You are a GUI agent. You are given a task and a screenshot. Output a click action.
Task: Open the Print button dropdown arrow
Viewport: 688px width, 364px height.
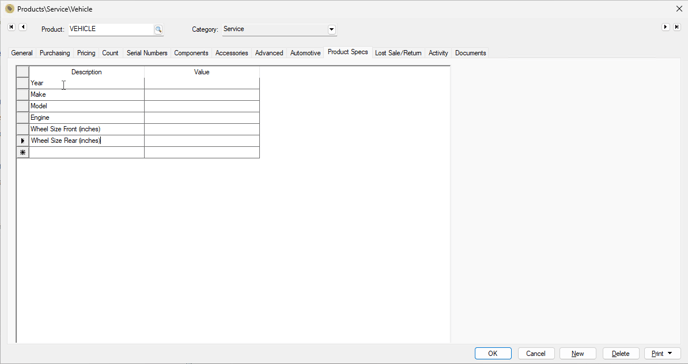click(x=670, y=353)
